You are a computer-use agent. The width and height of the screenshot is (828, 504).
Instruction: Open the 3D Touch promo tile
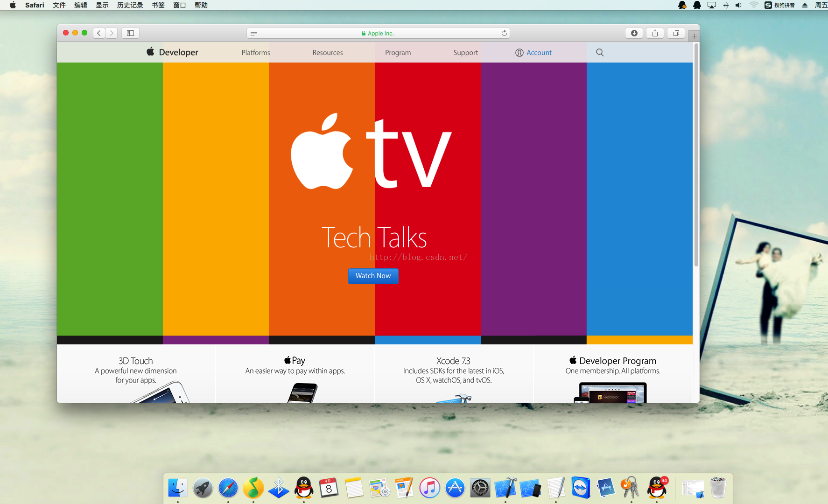(136, 373)
